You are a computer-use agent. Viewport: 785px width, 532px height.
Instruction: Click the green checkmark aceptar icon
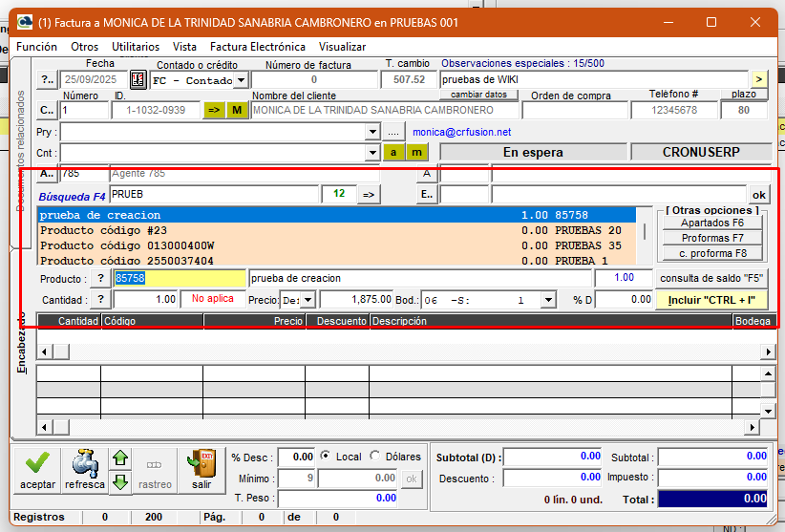click(37, 463)
